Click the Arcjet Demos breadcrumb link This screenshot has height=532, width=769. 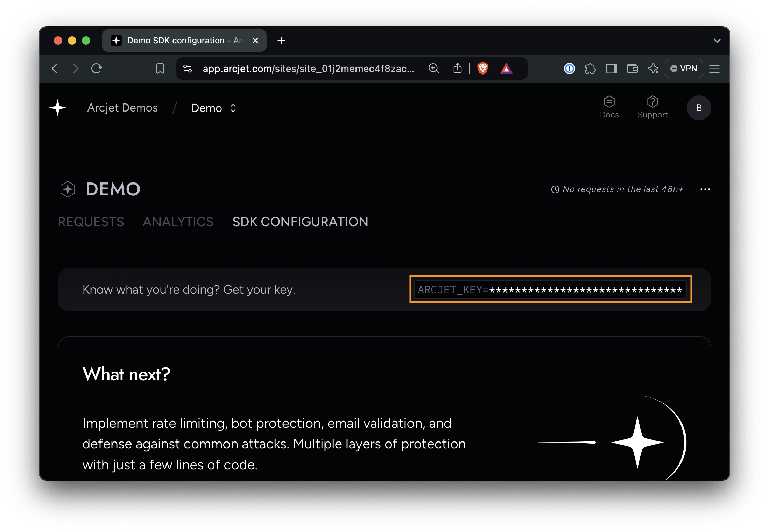pos(122,108)
